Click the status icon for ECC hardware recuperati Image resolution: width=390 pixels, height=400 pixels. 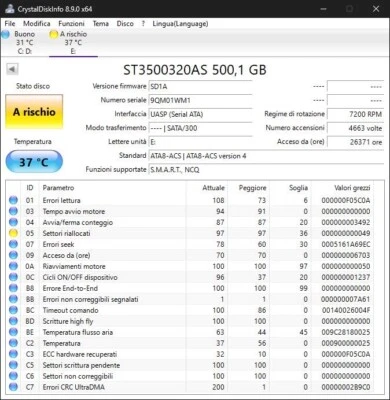(x=13, y=354)
